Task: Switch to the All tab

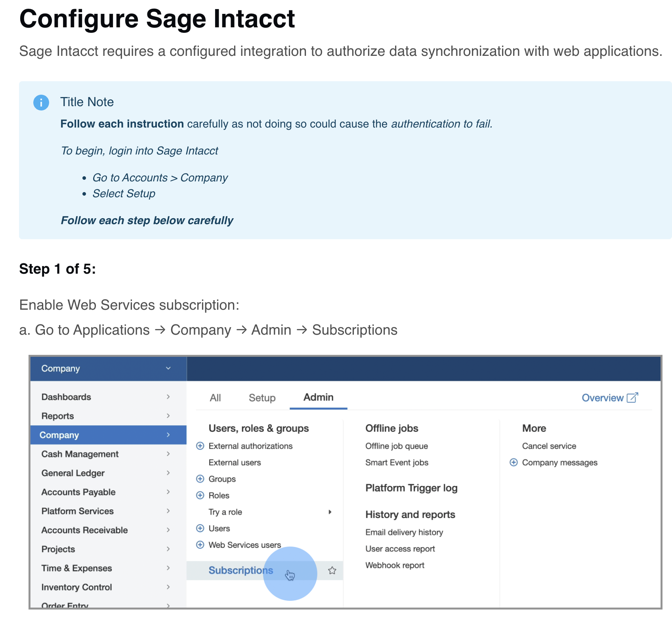Action: click(x=215, y=398)
